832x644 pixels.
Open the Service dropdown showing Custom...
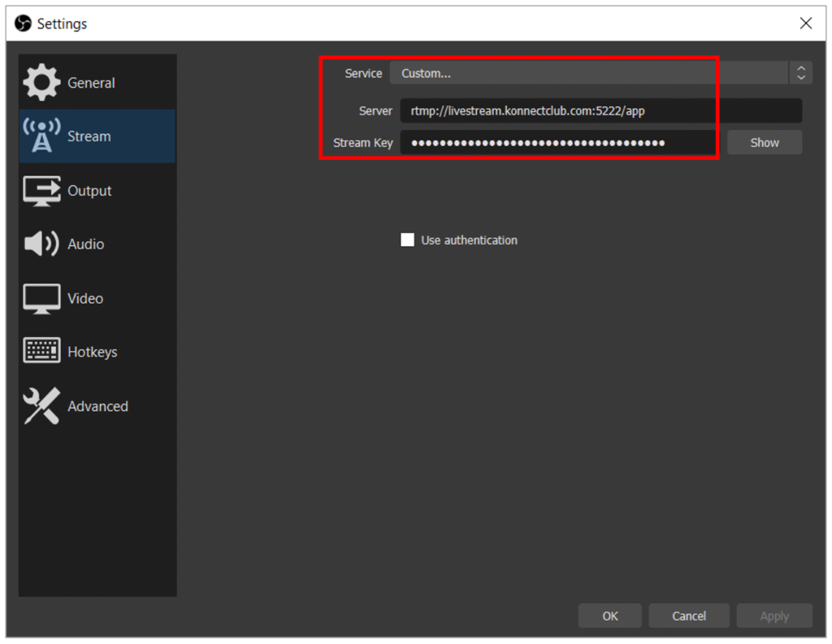coord(588,73)
